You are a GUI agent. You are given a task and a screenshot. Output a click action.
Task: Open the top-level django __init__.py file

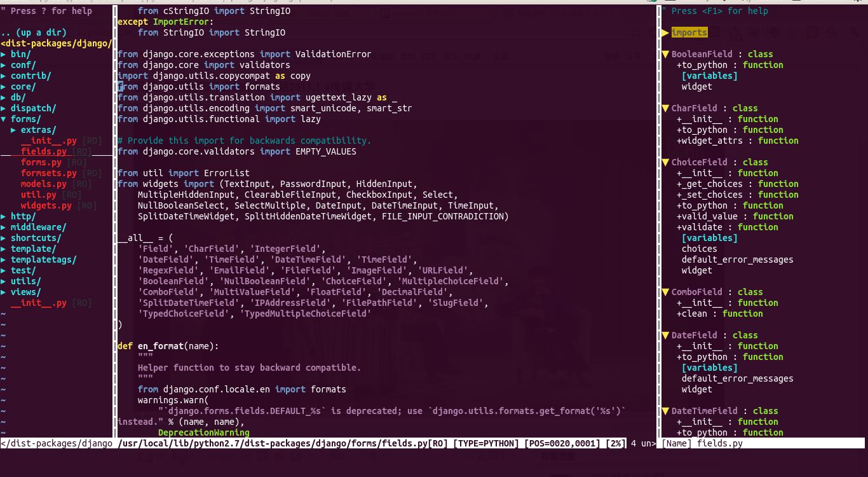click(39, 303)
